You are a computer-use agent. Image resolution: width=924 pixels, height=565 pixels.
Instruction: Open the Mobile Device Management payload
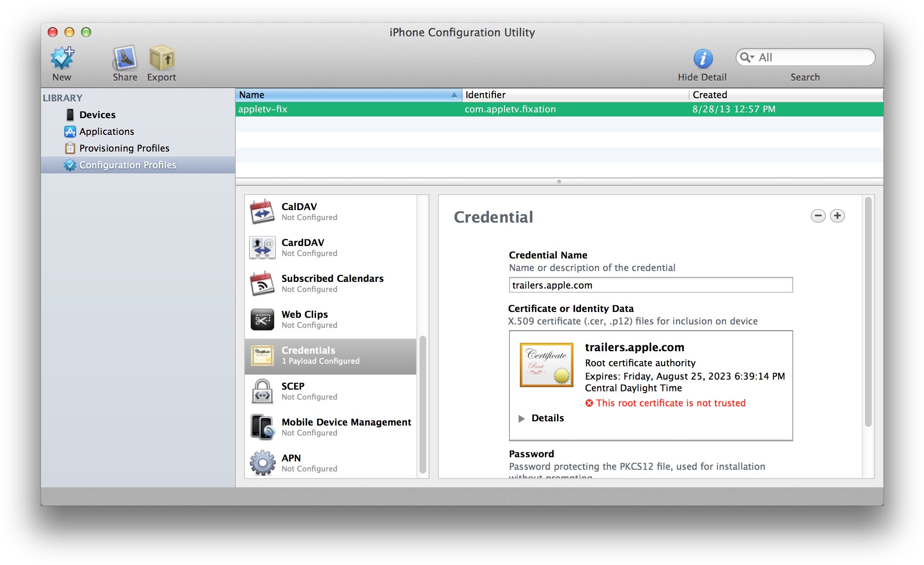[331, 427]
